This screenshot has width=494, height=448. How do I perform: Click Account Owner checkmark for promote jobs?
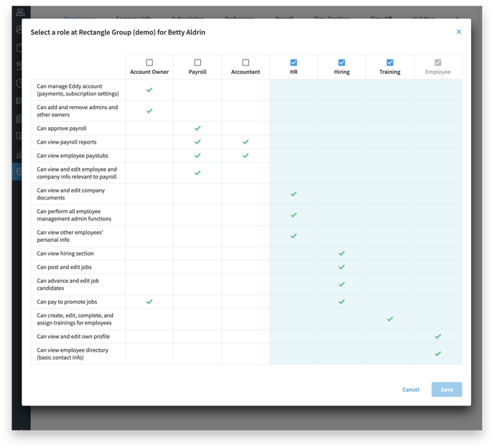[149, 302]
